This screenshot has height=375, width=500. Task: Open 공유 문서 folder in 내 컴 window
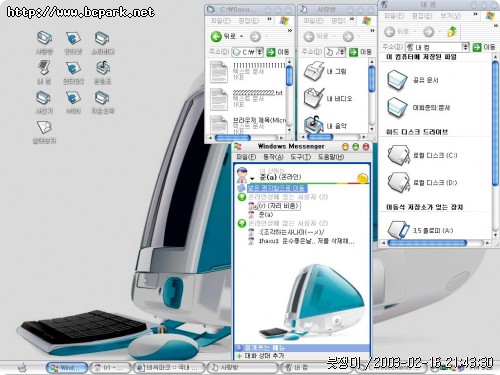pyautogui.click(x=413, y=80)
